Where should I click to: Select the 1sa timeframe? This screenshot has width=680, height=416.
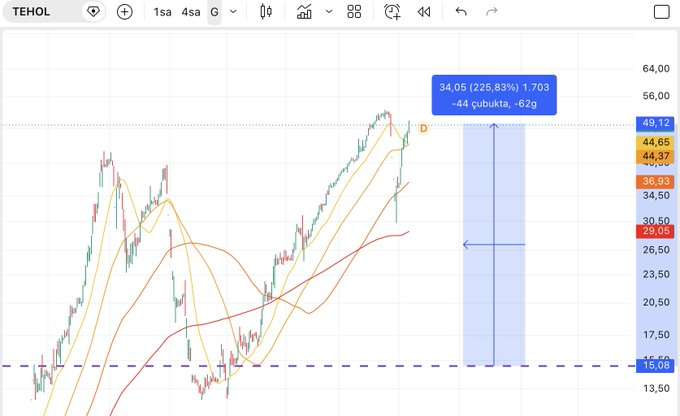point(163,12)
